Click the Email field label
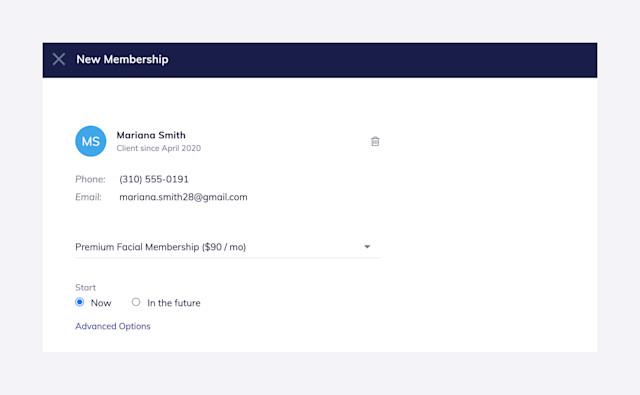Image resolution: width=640 pixels, height=395 pixels. (88, 197)
